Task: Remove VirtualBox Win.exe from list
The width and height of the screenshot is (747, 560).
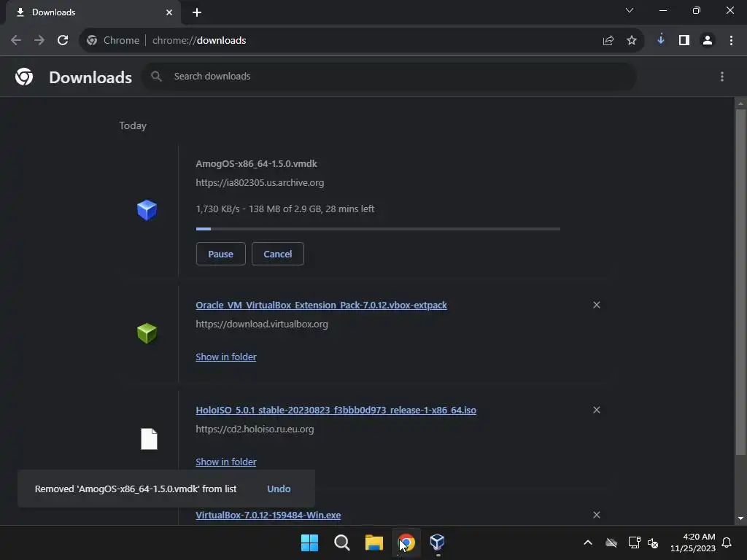Action: point(597,515)
